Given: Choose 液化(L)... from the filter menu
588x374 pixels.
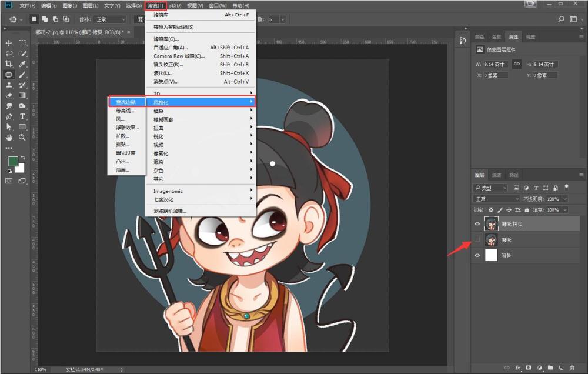Looking at the screenshot, I should pos(201,73).
